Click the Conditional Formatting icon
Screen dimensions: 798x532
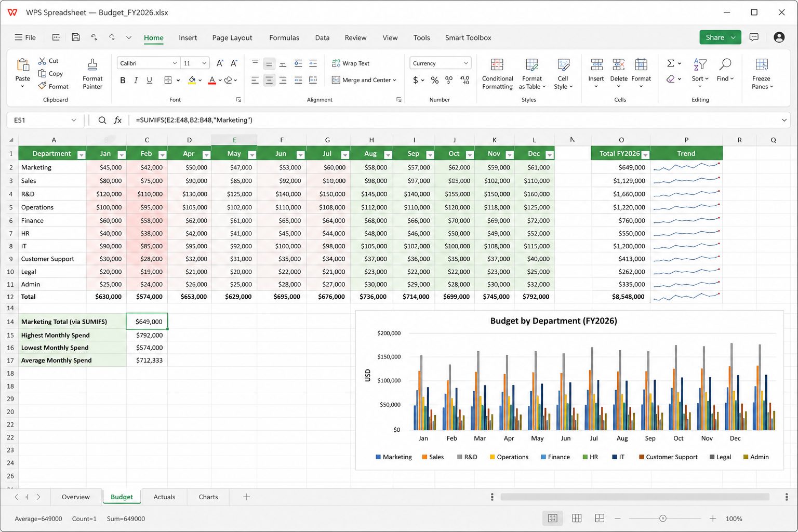point(497,64)
